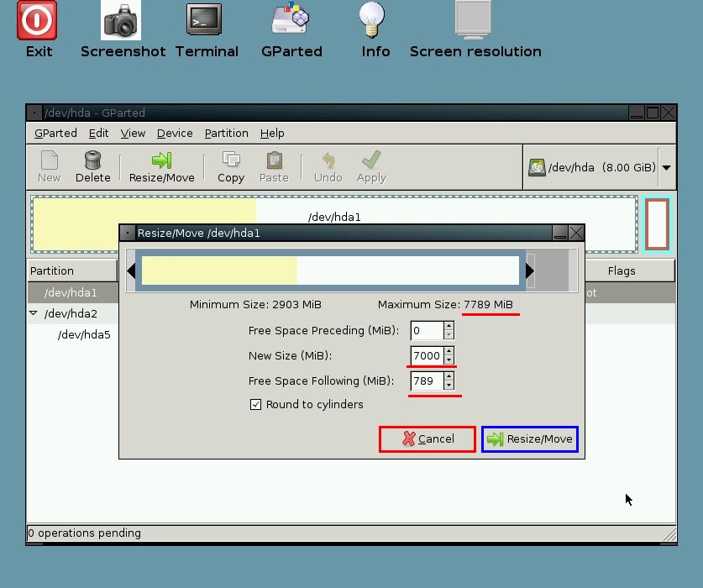Click the Minimum Size: 2903 MiB text
Image resolution: width=703 pixels, height=588 pixels.
[x=255, y=305]
